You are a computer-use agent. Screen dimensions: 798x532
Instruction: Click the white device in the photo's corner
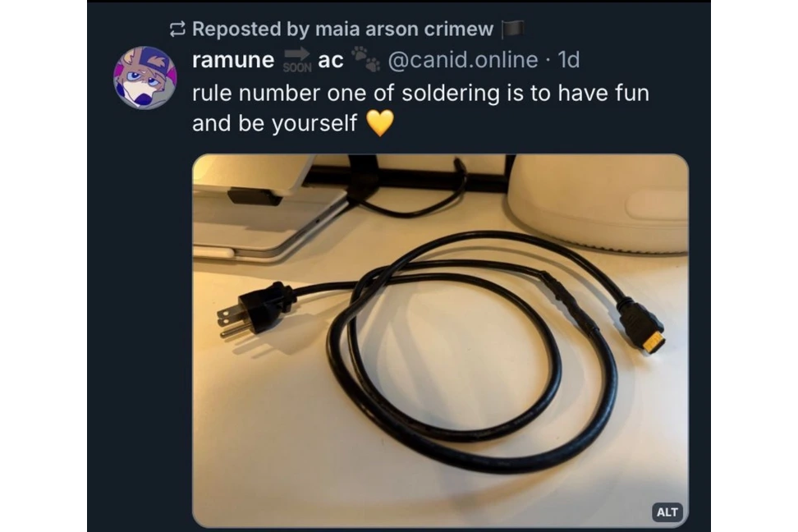598,200
